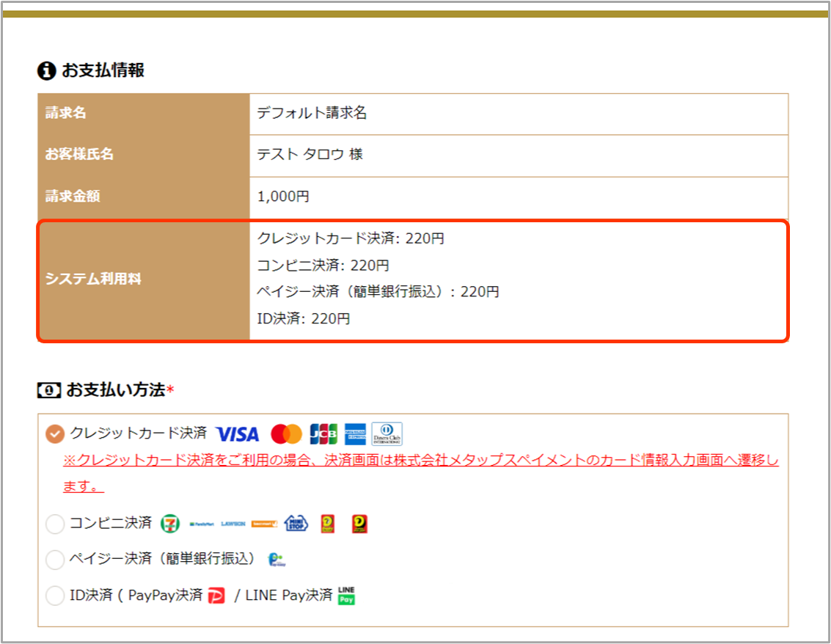Click the American Express logo
This screenshot has height=644, width=831.
356,434
